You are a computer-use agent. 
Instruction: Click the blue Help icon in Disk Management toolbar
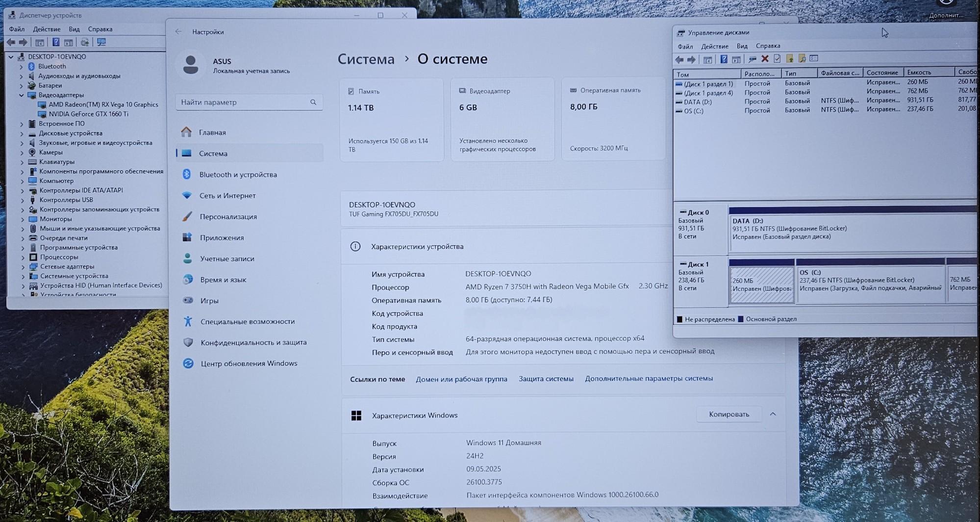(724, 59)
